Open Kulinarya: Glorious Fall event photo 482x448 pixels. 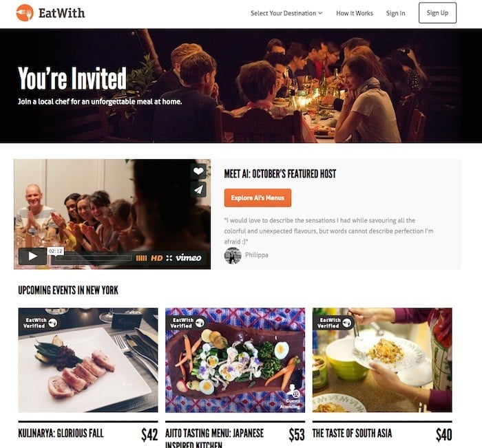88,360
